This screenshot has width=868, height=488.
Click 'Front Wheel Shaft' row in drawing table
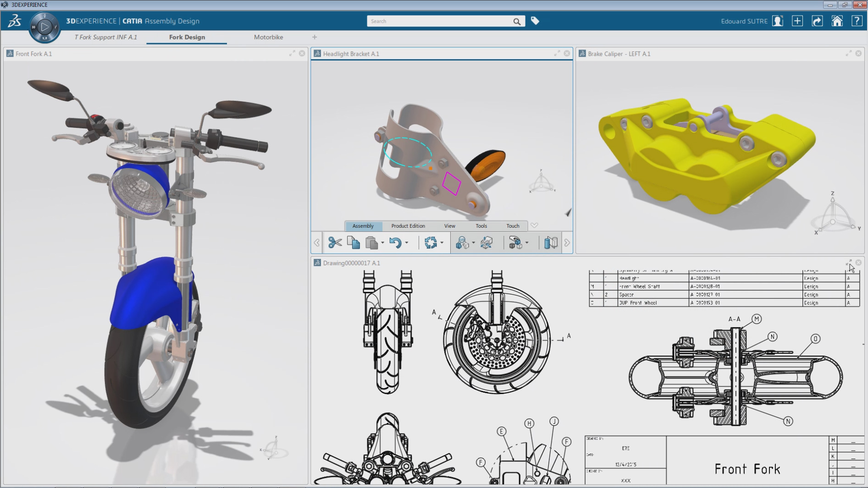(x=724, y=286)
